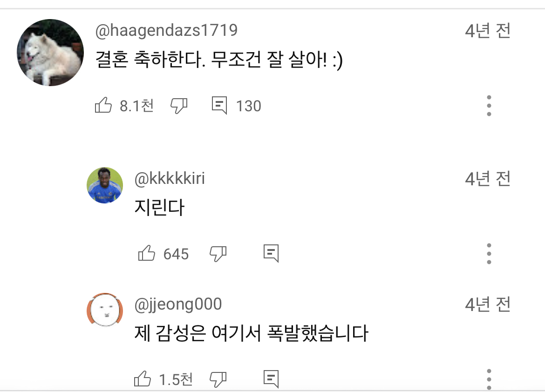Dislike the haagendazs1719 comment

[179, 106]
